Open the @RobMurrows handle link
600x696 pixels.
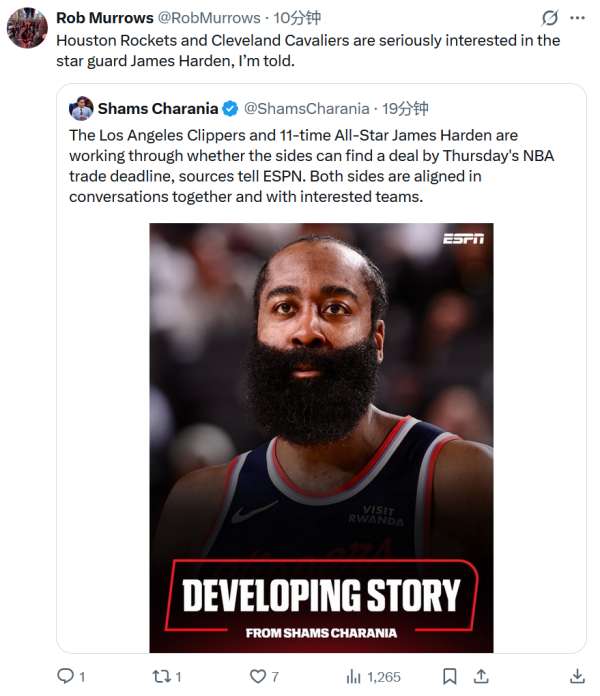(209, 18)
